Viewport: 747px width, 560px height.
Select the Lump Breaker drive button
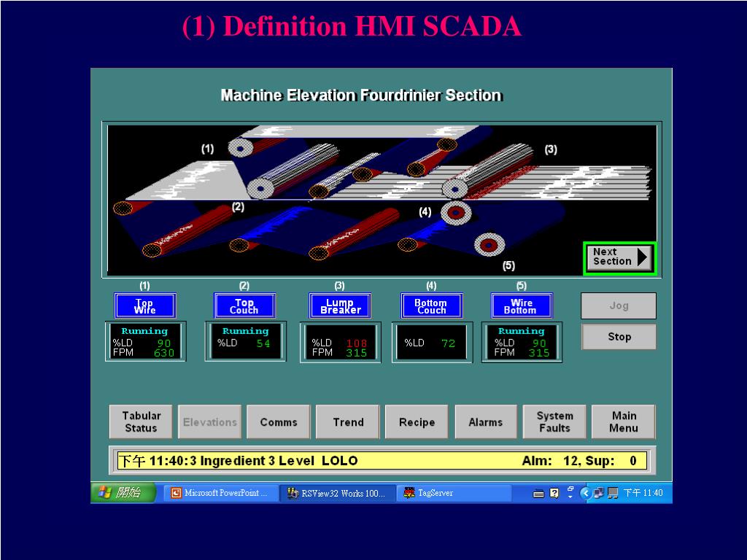tap(340, 306)
